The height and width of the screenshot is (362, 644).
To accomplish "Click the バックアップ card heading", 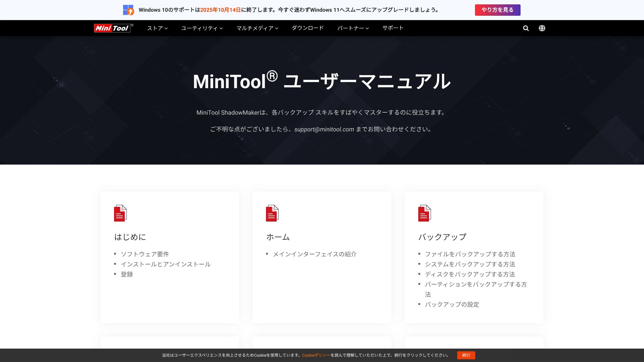I will click(x=442, y=237).
